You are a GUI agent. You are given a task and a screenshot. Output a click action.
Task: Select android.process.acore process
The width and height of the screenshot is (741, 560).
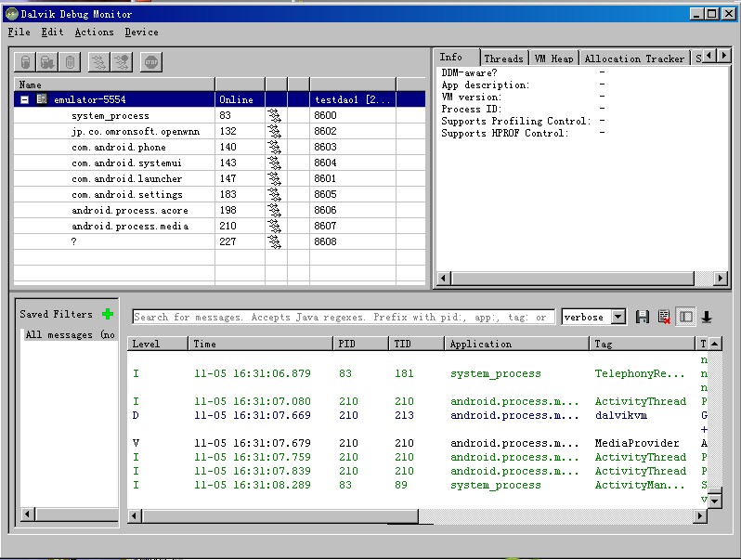tap(219, 210)
